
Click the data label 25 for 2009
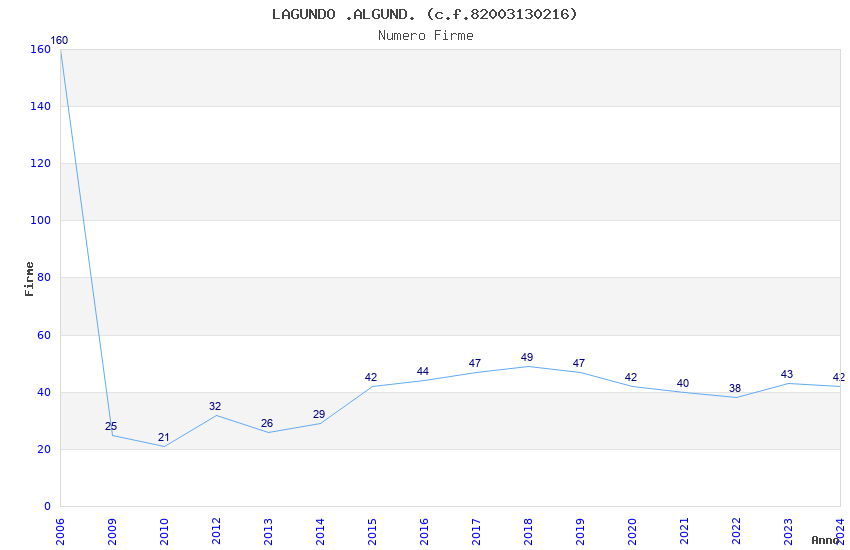(111, 426)
